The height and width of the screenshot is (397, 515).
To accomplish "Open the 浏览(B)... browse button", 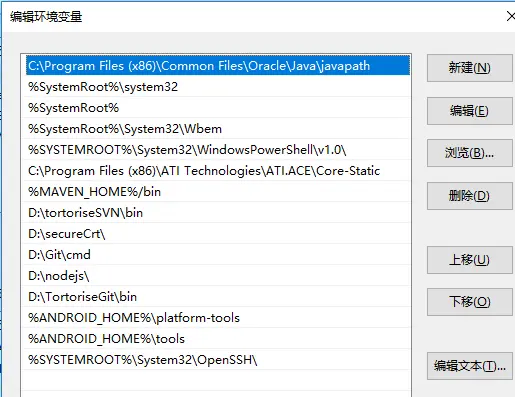I will (x=469, y=153).
